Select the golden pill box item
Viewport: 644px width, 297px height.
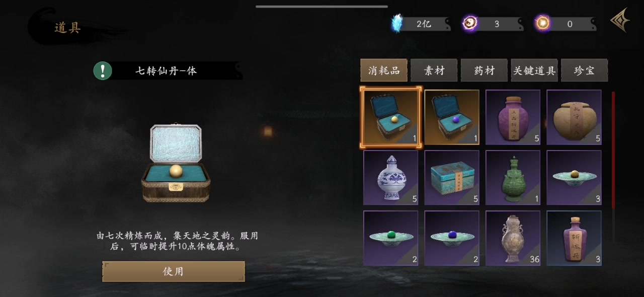(390, 117)
